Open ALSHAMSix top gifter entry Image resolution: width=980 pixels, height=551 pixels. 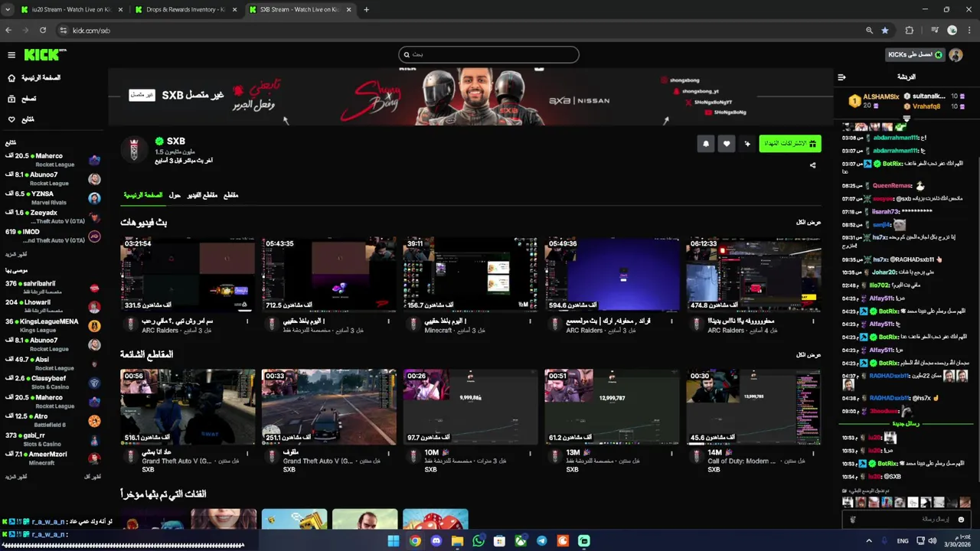click(874, 101)
